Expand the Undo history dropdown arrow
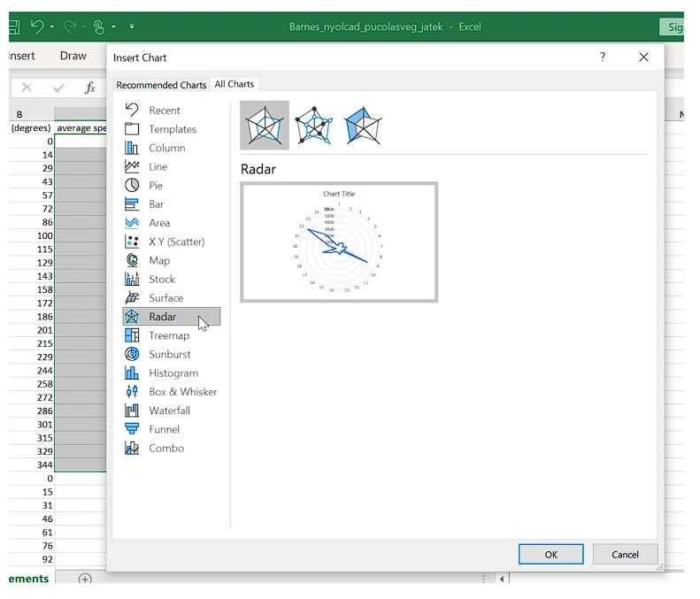Image resolution: width=700 pixels, height=599 pixels. click(x=52, y=27)
